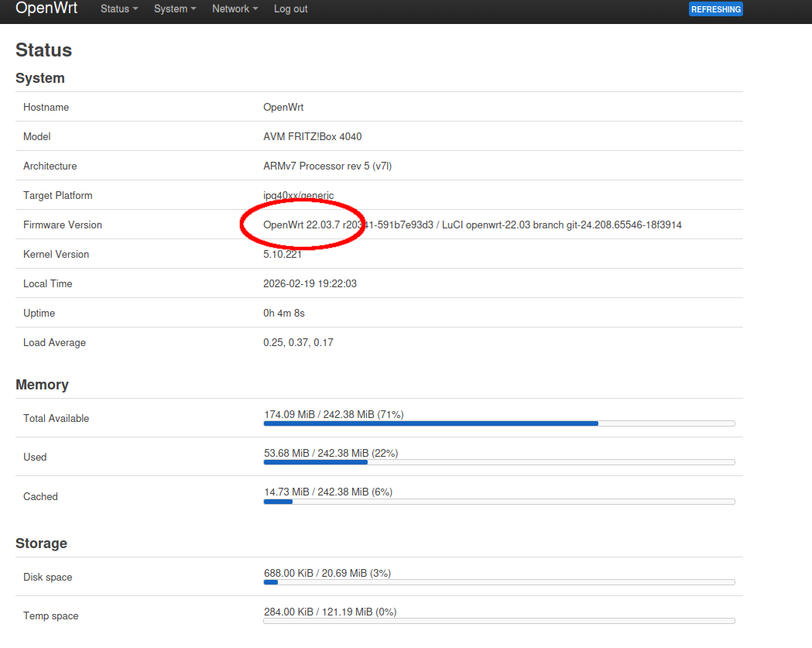Click the Temp space usage bar

(x=499, y=621)
